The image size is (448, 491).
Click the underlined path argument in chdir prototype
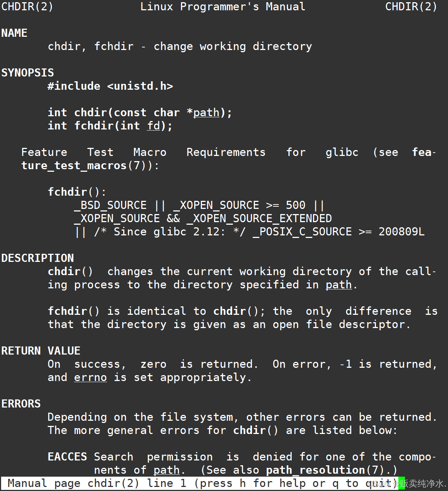point(206,113)
